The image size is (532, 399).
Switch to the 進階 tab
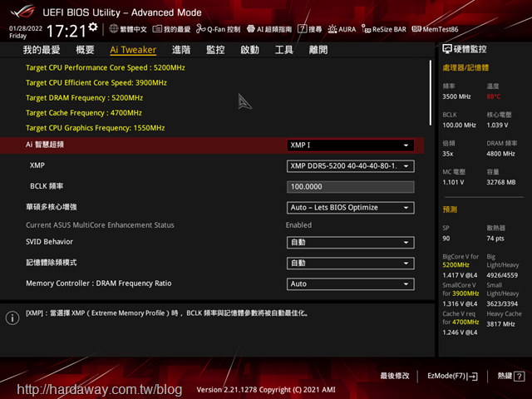(181, 50)
